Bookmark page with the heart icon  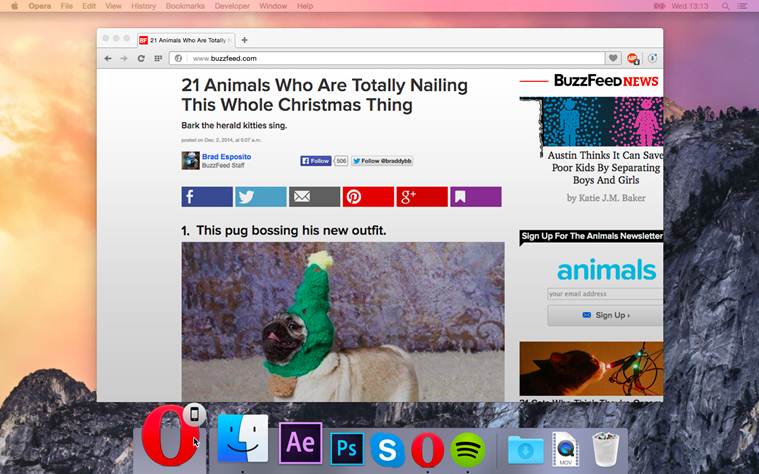point(613,58)
